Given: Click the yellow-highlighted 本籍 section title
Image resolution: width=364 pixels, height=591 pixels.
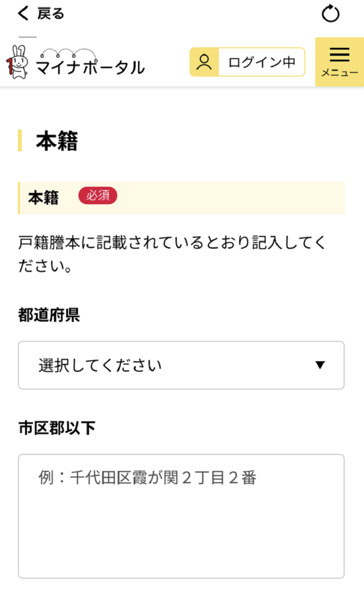Looking at the screenshot, I should pyautogui.click(x=43, y=197).
